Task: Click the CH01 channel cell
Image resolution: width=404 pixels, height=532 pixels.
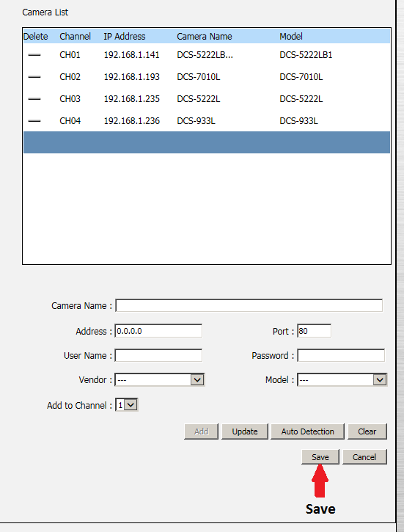Action: [x=70, y=55]
